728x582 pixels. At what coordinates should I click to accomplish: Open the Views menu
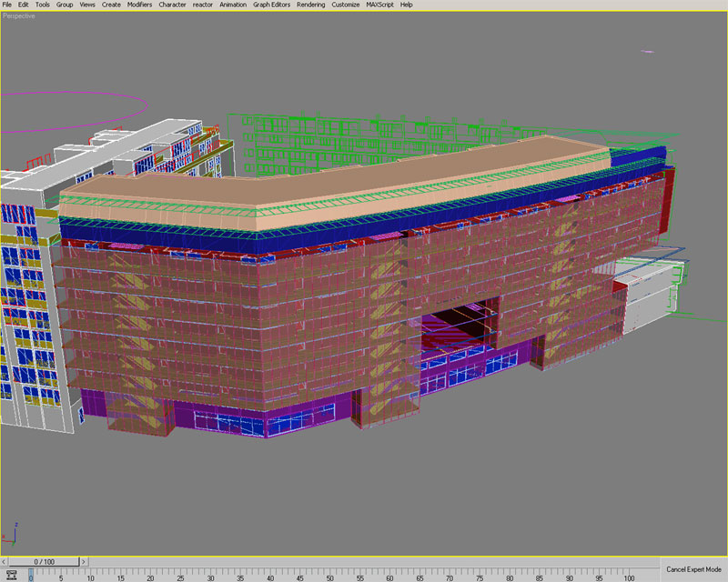coord(87,5)
